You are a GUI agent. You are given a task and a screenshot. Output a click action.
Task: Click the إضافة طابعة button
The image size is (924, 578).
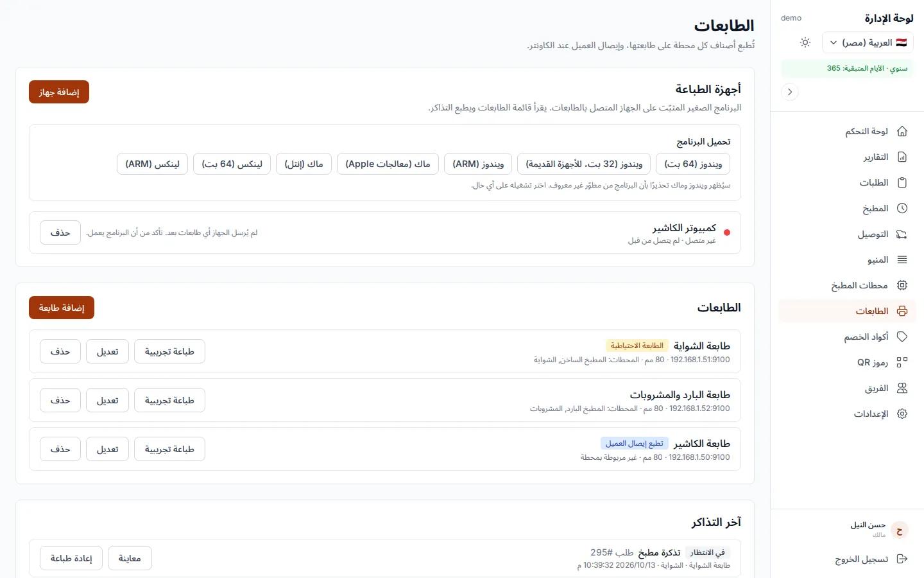tap(62, 308)
